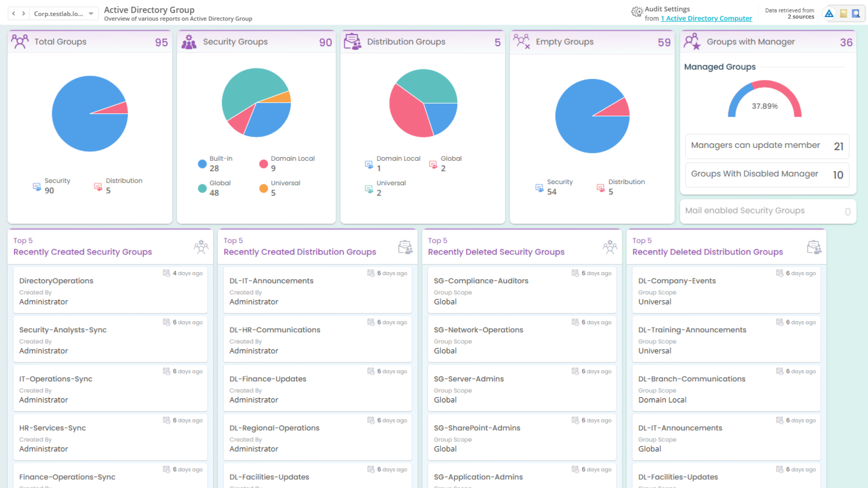The width and height of the screenshot is (868, 488).
Task: Click the Distribution Groups pie chart
Action: point(423,103)
